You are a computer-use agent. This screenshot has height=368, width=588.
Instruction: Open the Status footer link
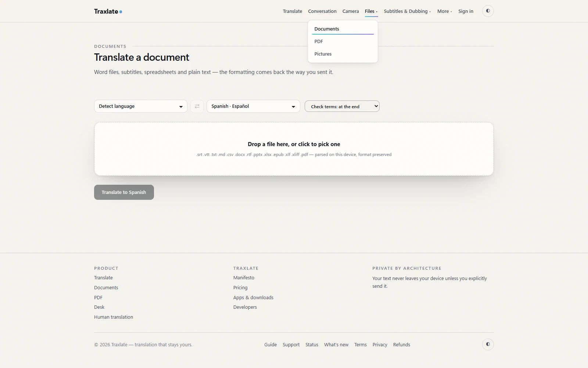click(312, 345)
